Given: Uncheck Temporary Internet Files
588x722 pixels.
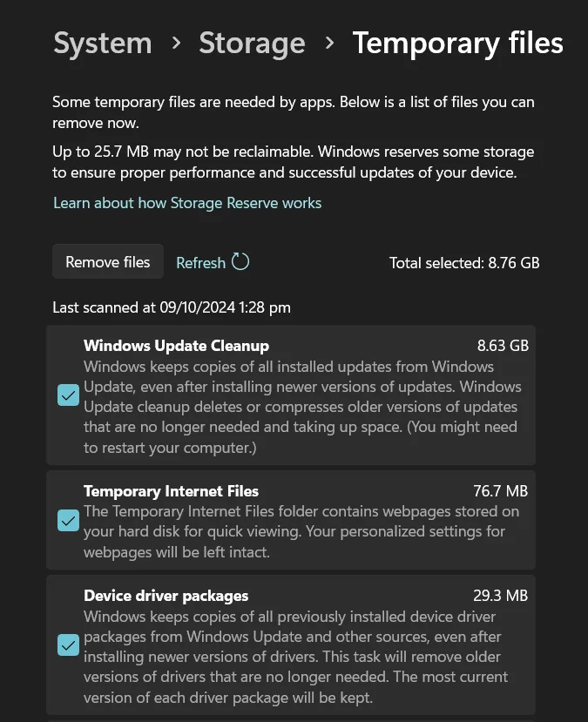Looking at the screenshot, I should click(68, 520).
